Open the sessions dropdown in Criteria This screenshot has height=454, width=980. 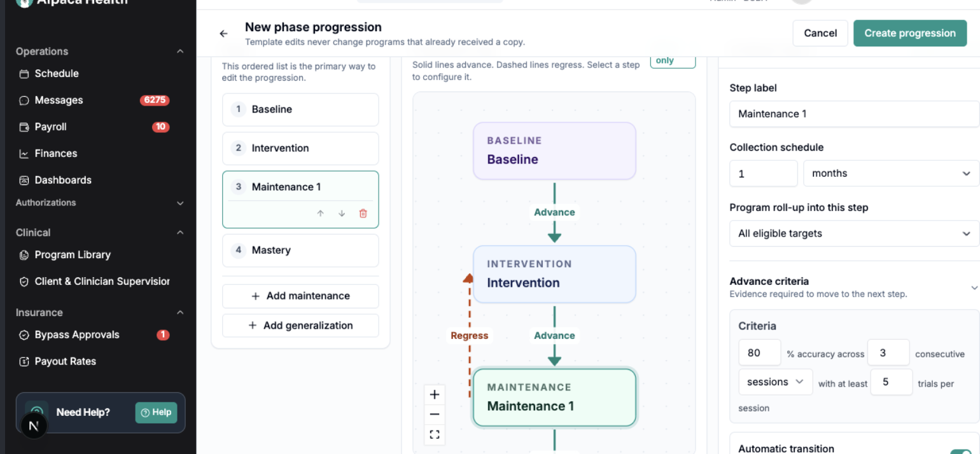pos(775,382)
